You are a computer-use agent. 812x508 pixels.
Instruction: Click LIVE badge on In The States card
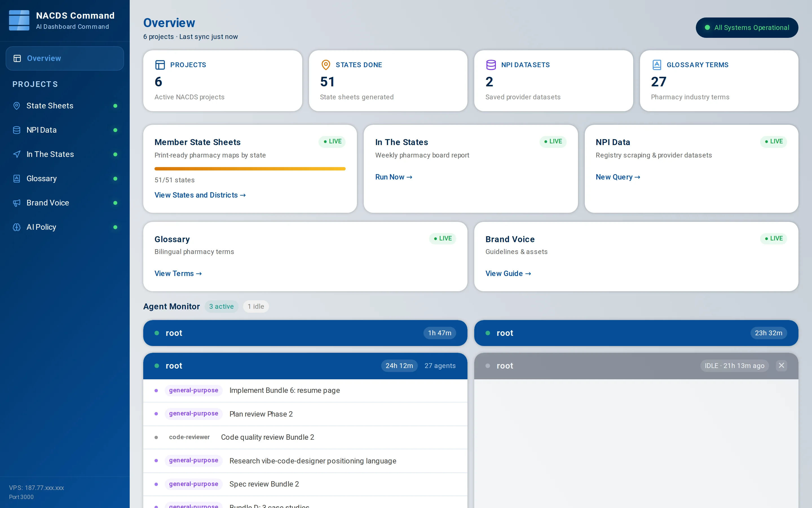(x=553, y=141)
